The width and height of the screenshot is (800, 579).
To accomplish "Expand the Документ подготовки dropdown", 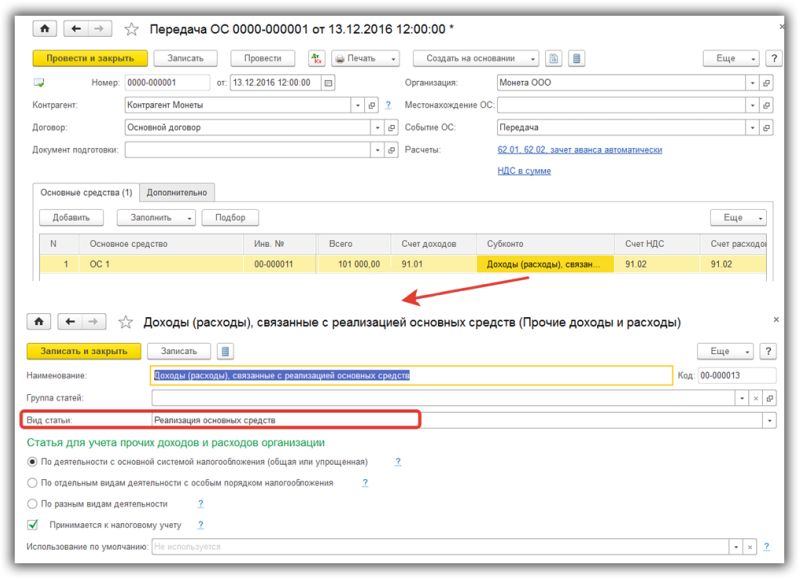I will [378, 150].
